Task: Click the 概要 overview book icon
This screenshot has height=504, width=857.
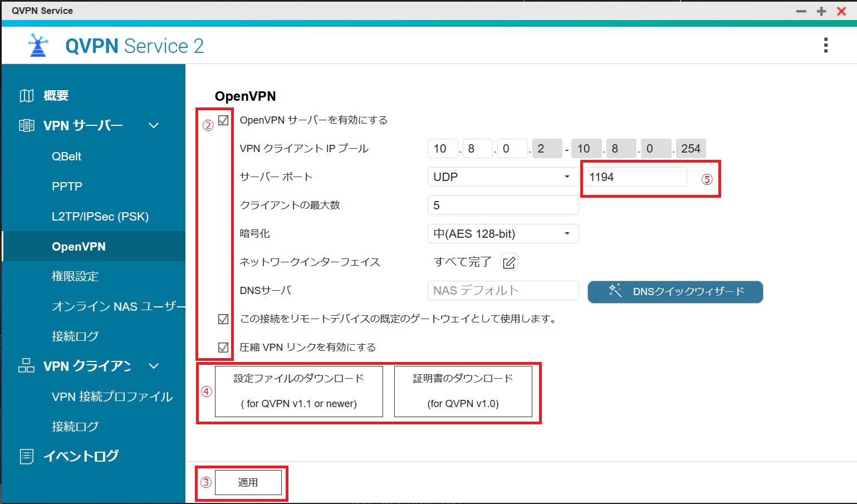Action: [x=26, y=96]
